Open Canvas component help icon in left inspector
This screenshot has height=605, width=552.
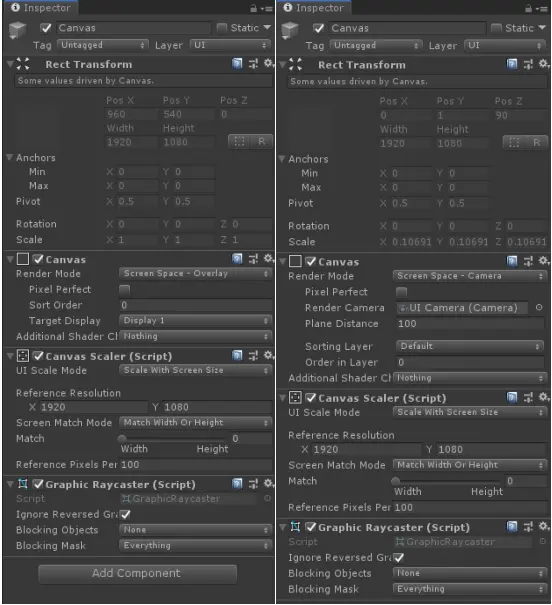(x=237, y=259)
